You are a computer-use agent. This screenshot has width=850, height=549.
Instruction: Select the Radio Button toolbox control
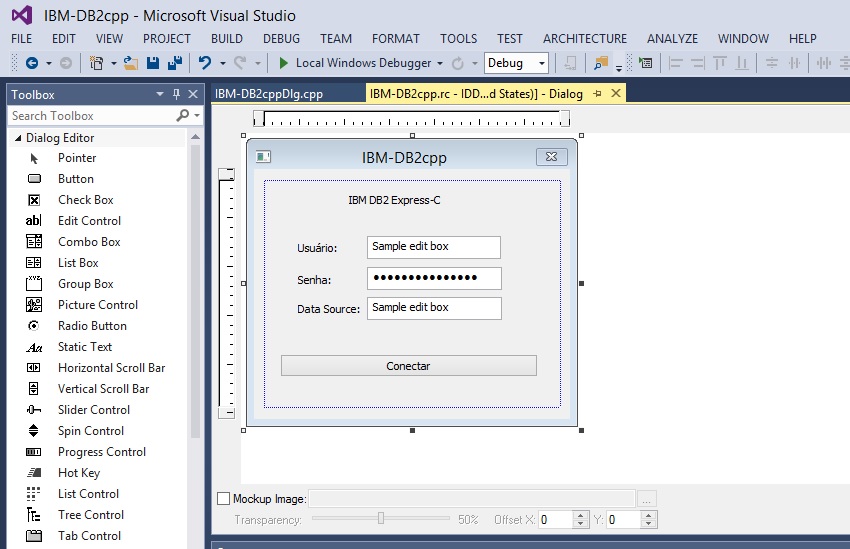point(92,326)
